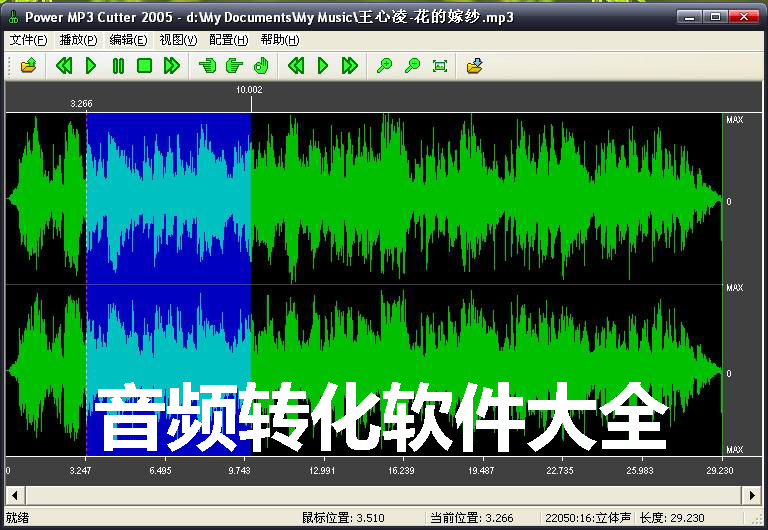This screenshot has height=530, width=768.
Task: Click the first fast-forward double-arrow icon
Action: coord(171,65)
